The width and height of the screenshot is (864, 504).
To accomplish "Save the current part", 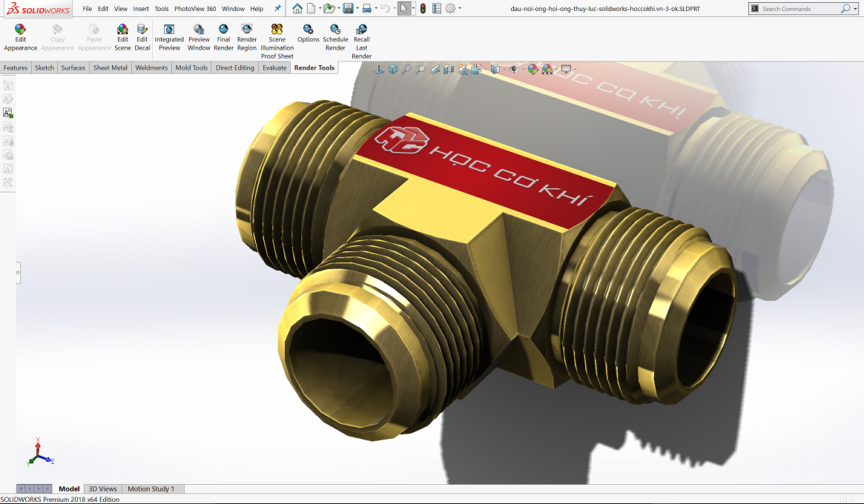I will (x=349, y=8).
